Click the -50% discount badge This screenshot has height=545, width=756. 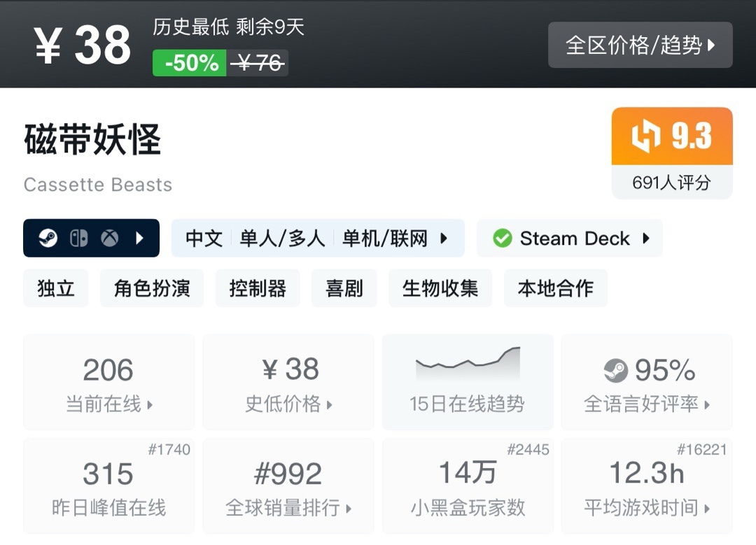[x=190, y=64]
